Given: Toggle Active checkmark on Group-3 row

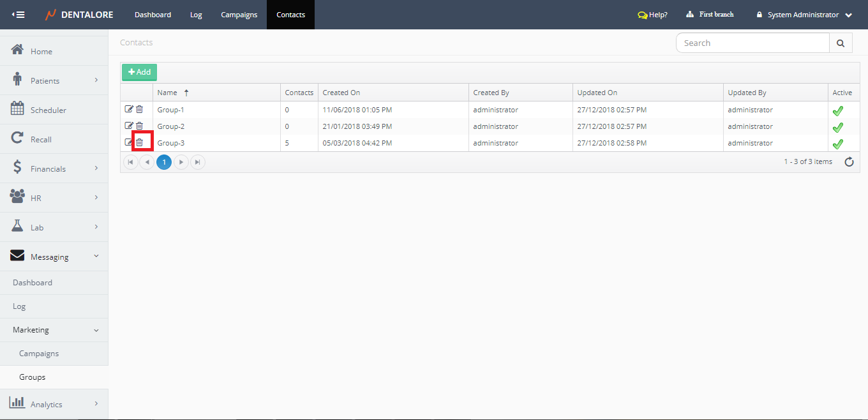Looking at the screenshot, I should click(837, 144).
